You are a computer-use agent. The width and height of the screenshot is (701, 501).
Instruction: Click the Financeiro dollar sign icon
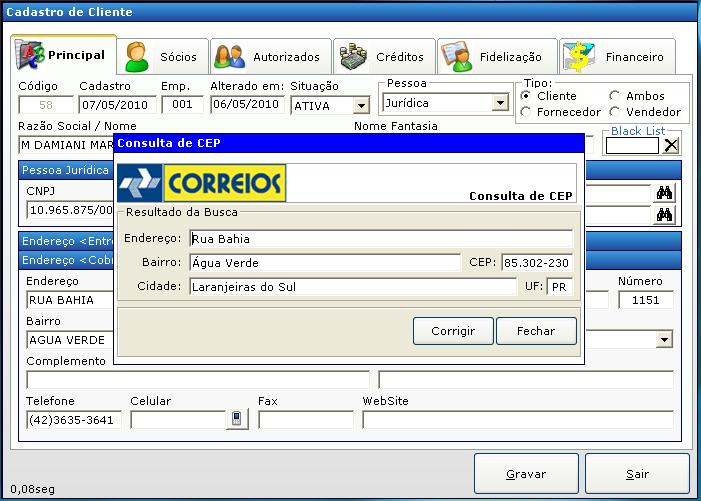click(x=579, y=57)
